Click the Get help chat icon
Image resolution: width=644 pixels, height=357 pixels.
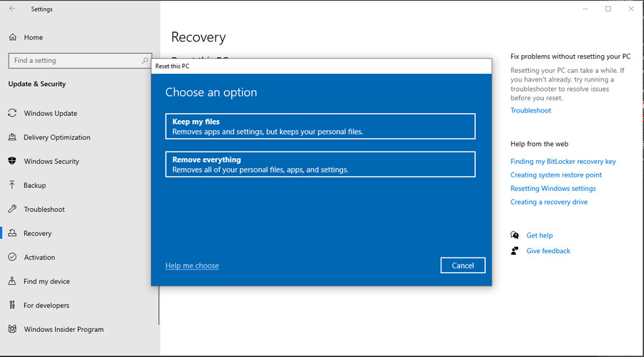pyautogui.click(x=514, y=235)
